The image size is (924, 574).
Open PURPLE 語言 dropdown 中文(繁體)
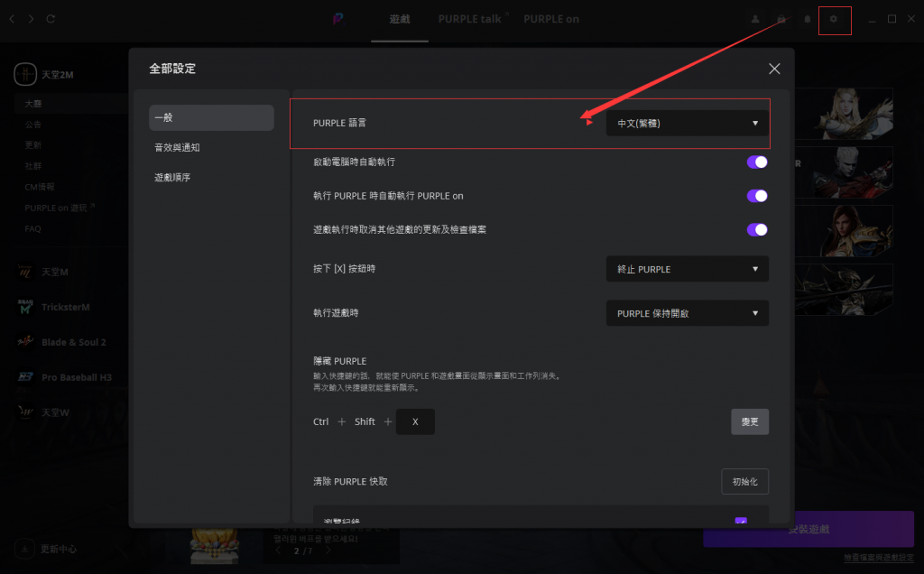(687, 123)
